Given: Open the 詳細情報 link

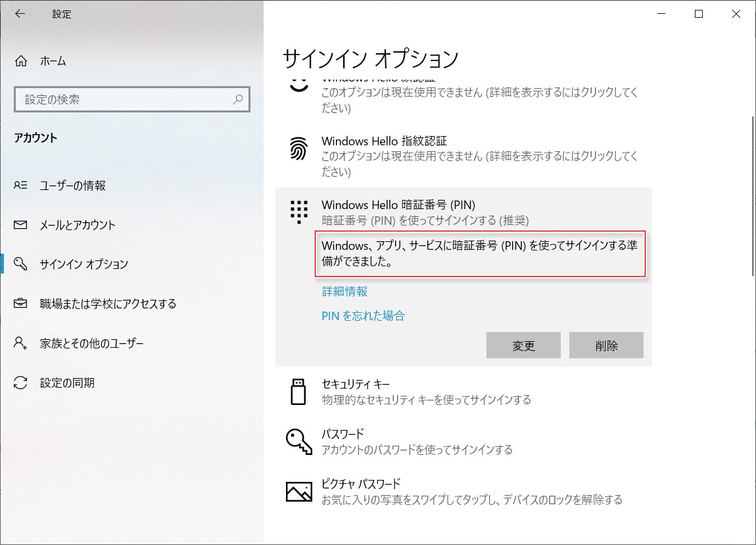Looking at the screenshot, I should [344, 291].
